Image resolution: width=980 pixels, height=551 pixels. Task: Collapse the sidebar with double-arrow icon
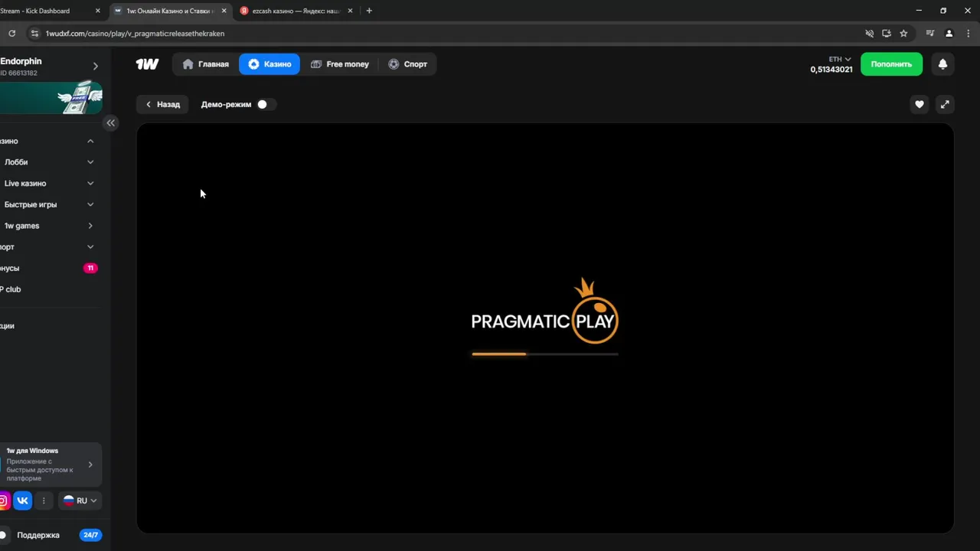coord(111,122)
